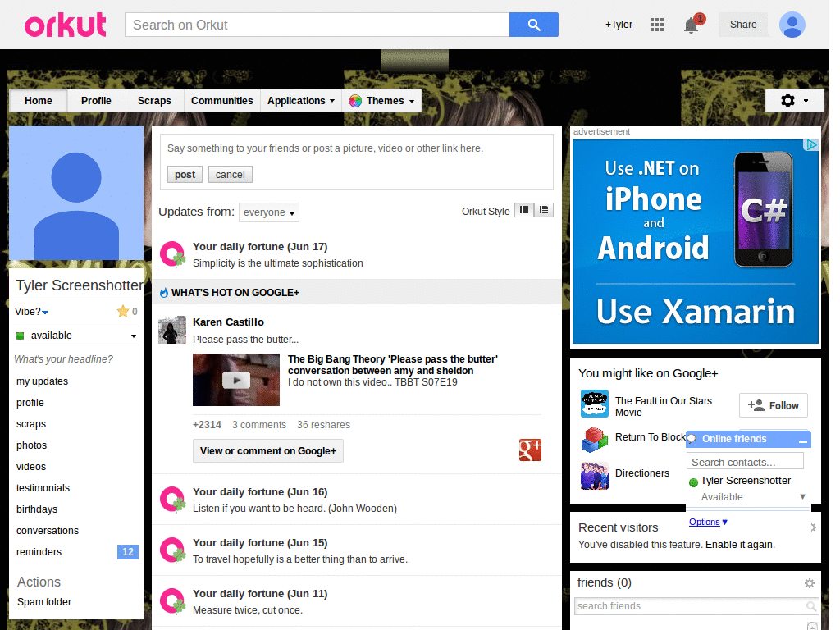840x630 pixels.
Task: Click the vibe star icon
Action: pos(123,311)
